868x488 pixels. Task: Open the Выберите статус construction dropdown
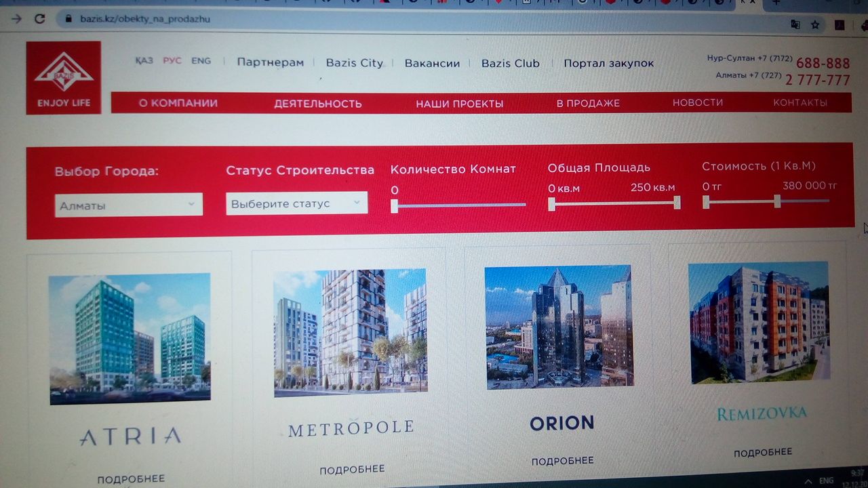coord(296,203)
